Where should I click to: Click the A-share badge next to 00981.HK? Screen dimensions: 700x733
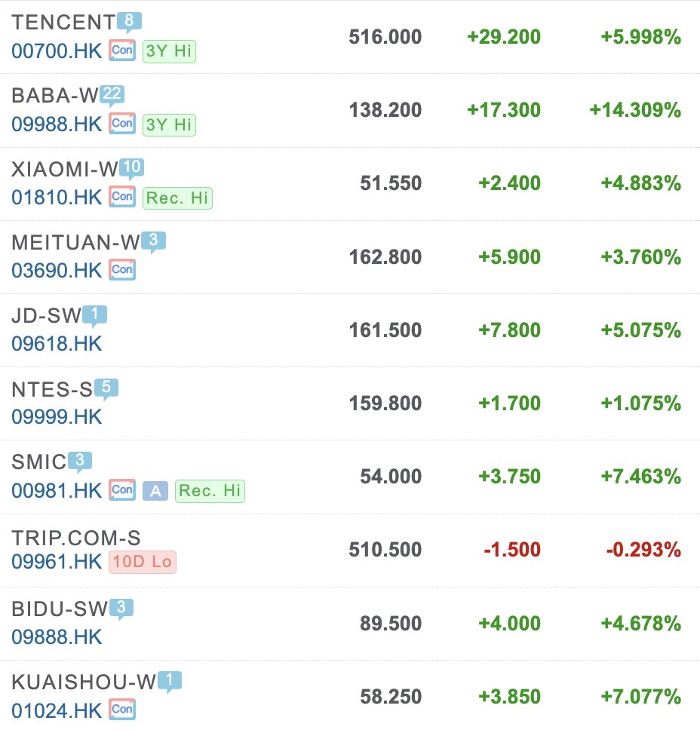tap(155, 491)
